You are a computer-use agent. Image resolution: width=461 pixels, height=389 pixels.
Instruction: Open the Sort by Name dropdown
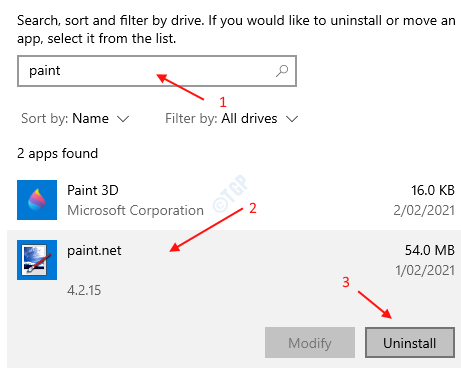coord(75,118)
